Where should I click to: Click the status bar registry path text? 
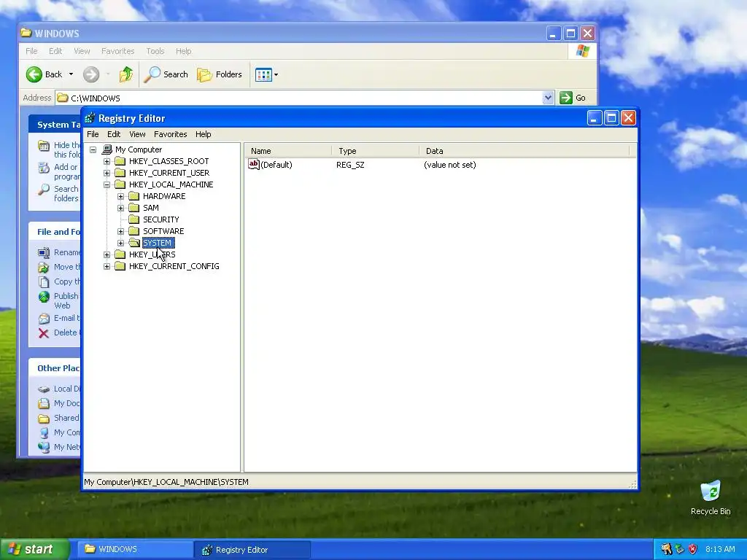click(166, 482)
